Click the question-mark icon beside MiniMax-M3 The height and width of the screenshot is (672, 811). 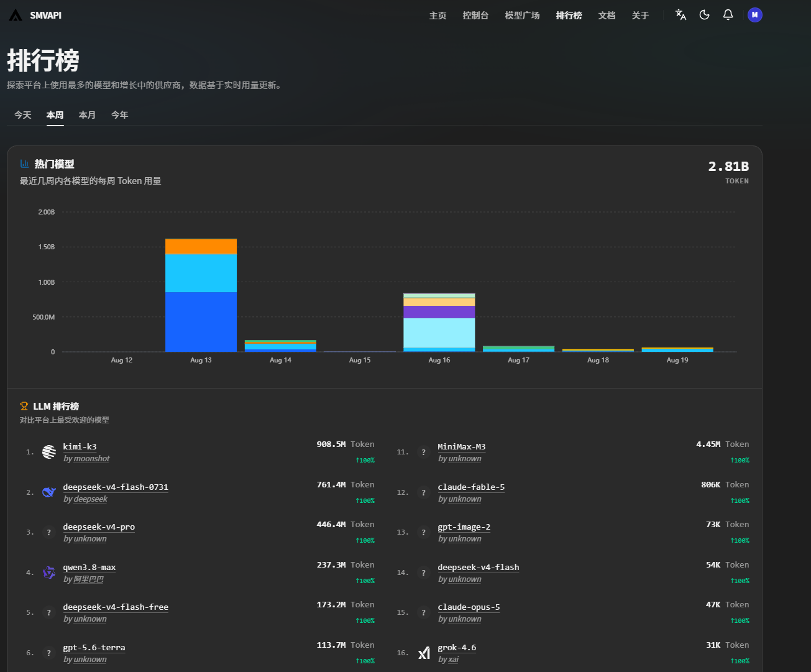(424, 452)
